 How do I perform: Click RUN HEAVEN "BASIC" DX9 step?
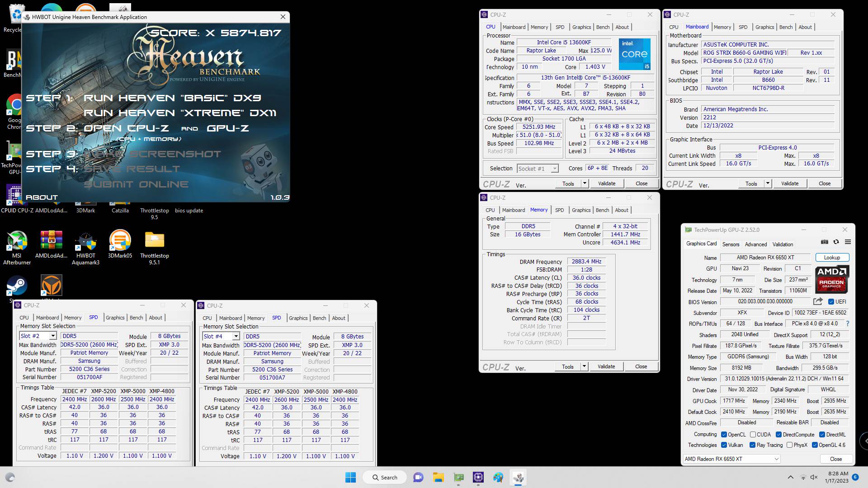tap(172, 98)
